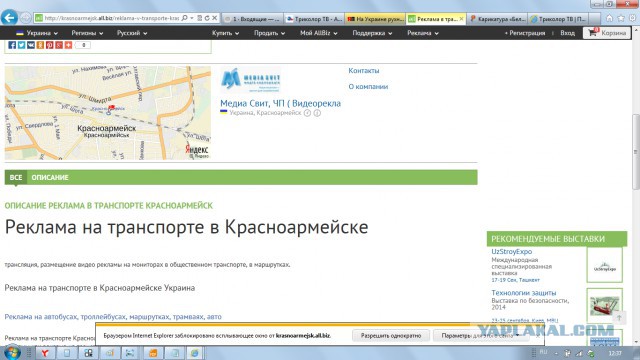This screenshot has width=640, height=360.
Task: Click the UzStroyExpo thumbnail image
Action: click(x=604, y=265)
